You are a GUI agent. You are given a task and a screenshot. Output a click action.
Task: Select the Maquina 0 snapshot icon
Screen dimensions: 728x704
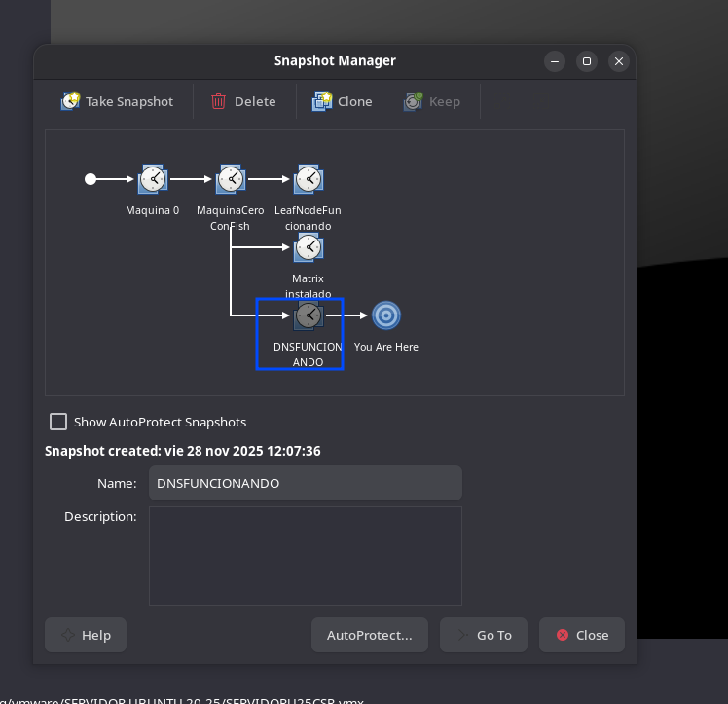(x=153, y=179)
